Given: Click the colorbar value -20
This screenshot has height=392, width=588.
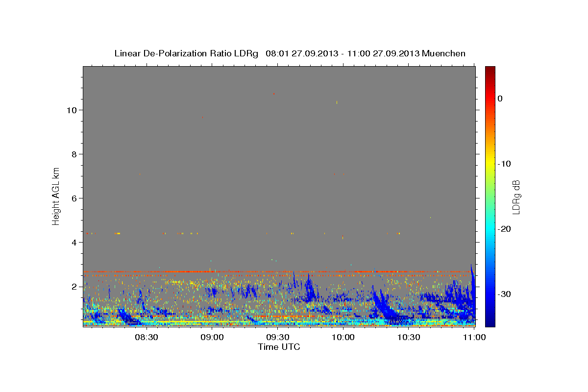Looking at the screenshot, I should (504, 229).
